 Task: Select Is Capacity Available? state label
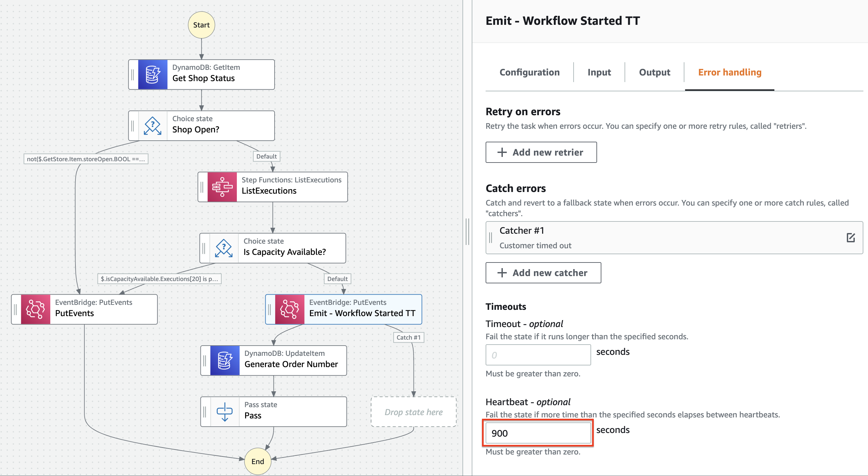click(285, 252)
